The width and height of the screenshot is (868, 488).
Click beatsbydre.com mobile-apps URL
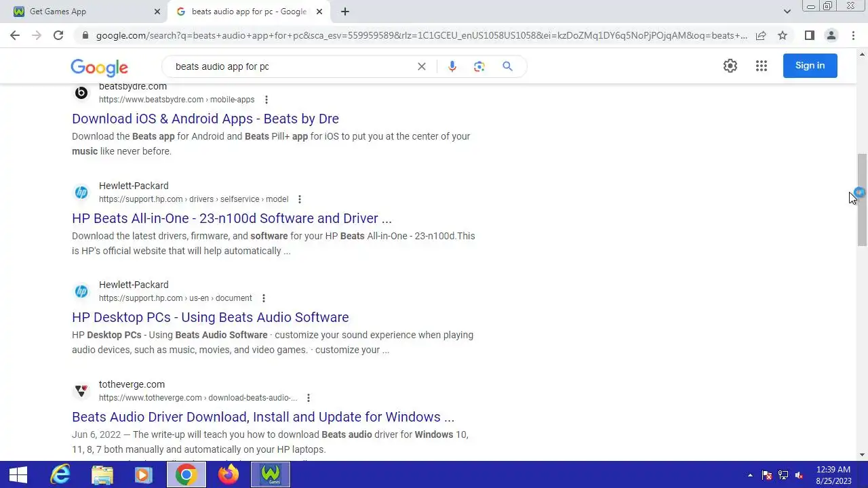coord(177,100)
